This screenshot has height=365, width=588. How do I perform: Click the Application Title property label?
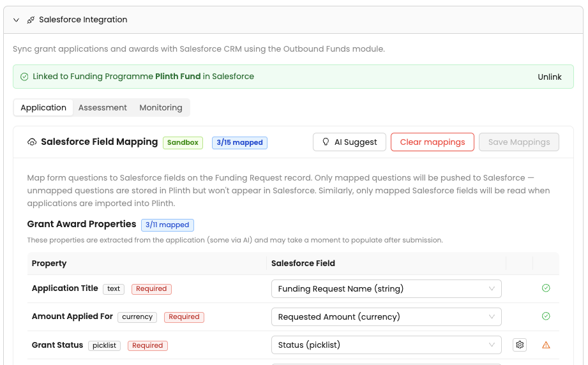[x=65, y=288]
